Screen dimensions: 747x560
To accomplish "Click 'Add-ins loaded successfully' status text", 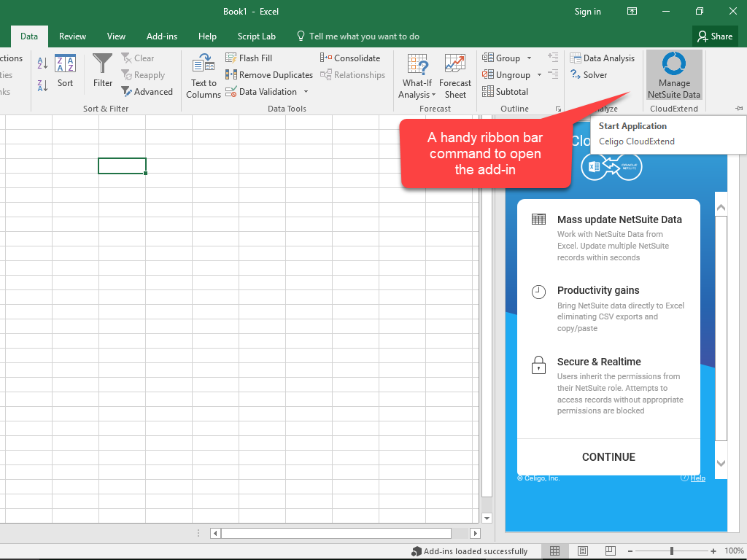I will tap(476, 551).
